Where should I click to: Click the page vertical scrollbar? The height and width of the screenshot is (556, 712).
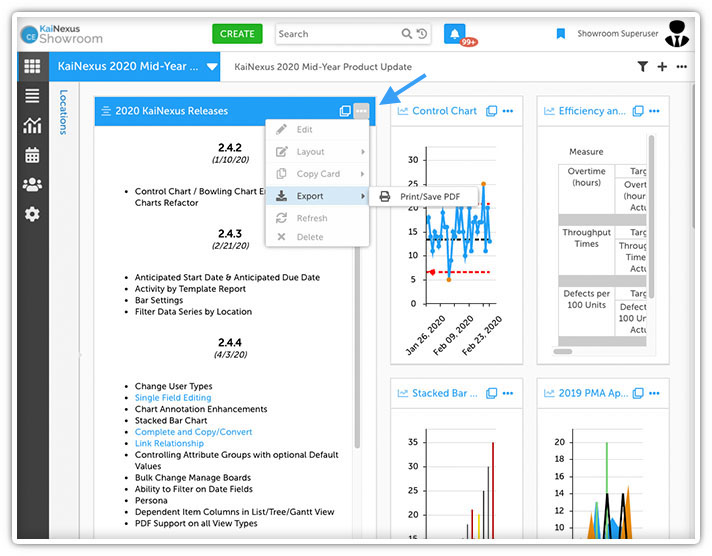[693, 155]
